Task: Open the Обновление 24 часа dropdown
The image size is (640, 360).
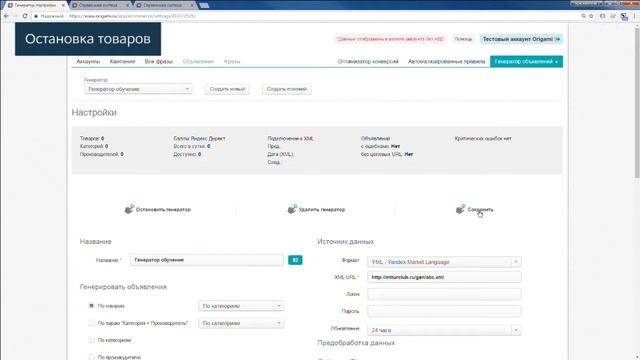Action: click(x=444, y=330)
